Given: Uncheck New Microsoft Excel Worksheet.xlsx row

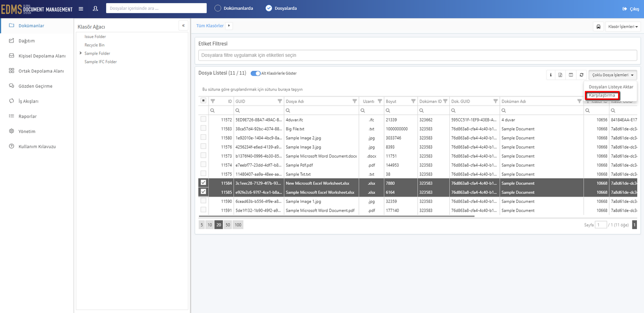Looking at the screenshot, I should click(204, 183).
